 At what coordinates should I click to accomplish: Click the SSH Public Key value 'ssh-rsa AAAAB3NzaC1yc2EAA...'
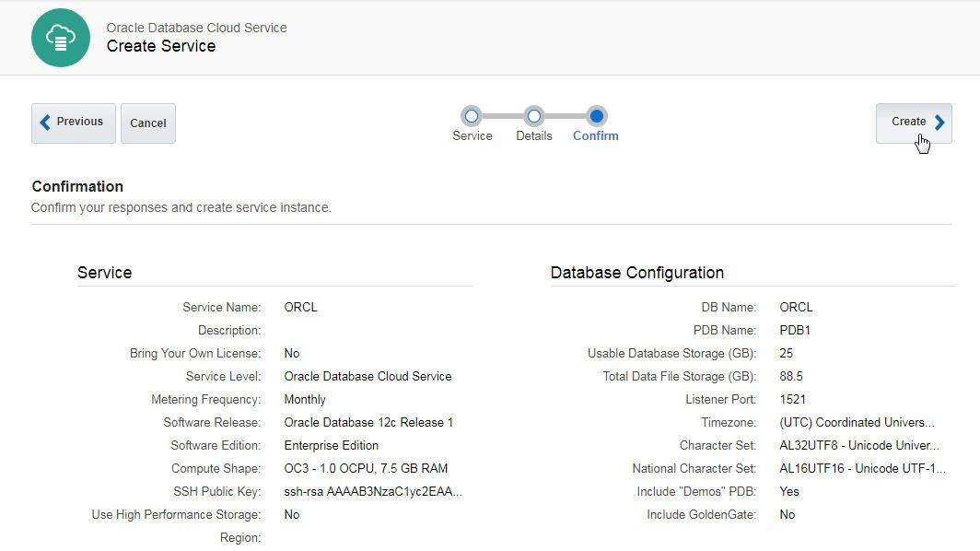click(x=373, y=492)
